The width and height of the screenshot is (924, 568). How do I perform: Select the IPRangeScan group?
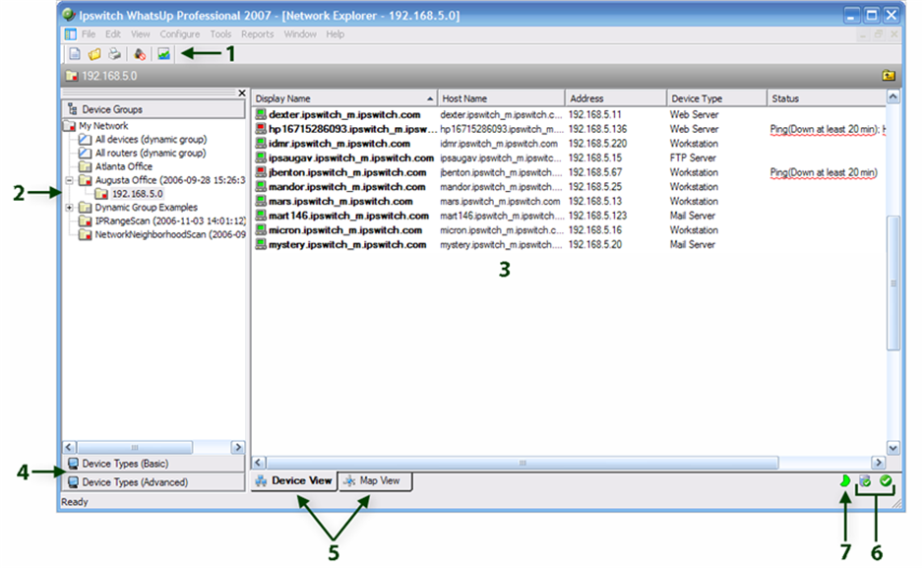pos(170,221)
